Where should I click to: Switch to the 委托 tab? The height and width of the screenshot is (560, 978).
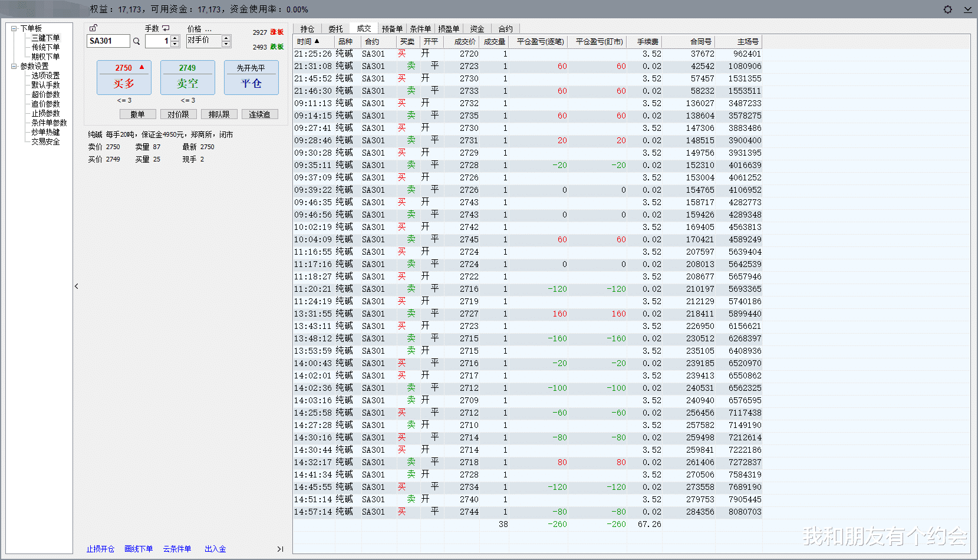pos(335,29)
